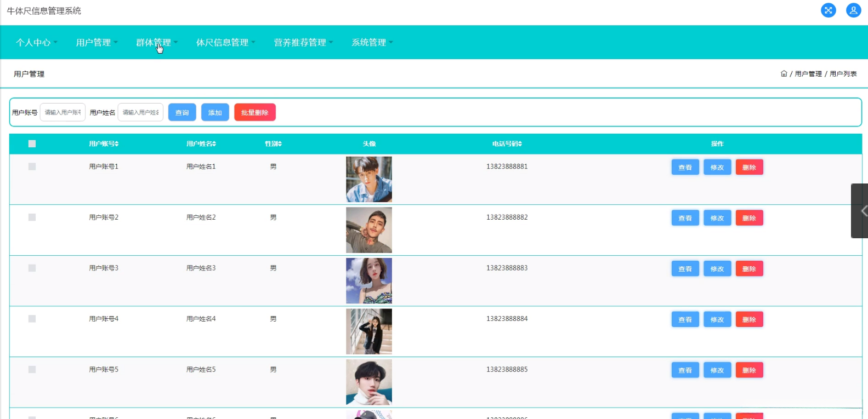This screenshot has width=868, height=419.
Task: Click the red 批量删除 button
Action: [254, 112]
